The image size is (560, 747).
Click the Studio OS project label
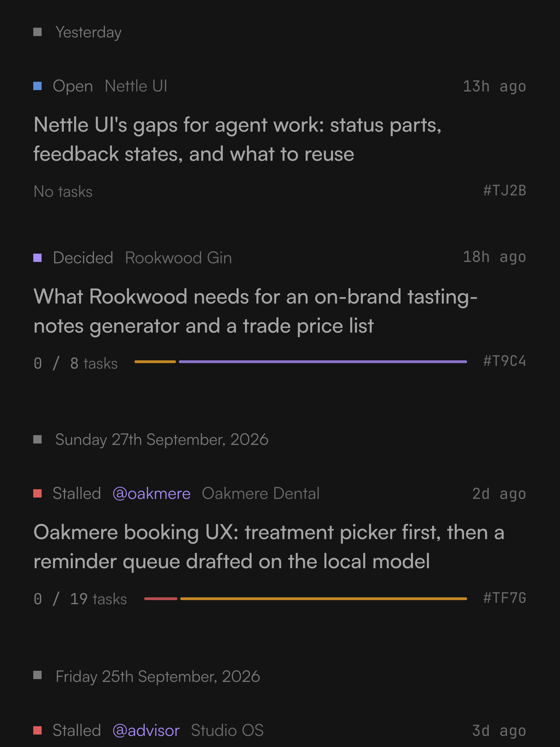click(227, 731)
